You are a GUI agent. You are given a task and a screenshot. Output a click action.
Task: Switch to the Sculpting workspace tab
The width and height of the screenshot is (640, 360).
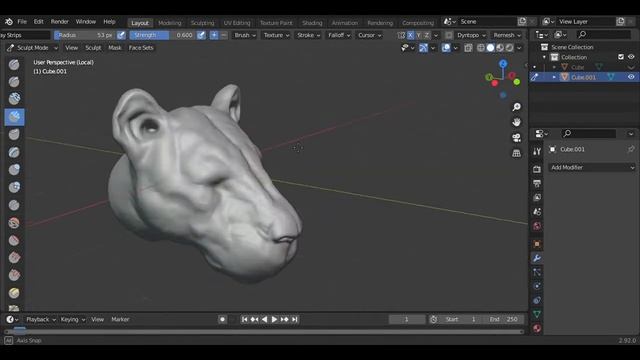tap(202, 23)
